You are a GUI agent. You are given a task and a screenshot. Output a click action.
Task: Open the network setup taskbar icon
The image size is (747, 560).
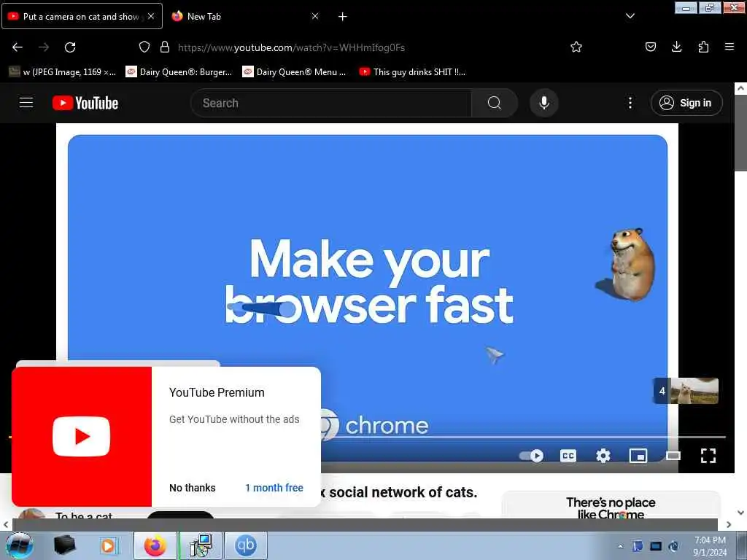(201, 545)
